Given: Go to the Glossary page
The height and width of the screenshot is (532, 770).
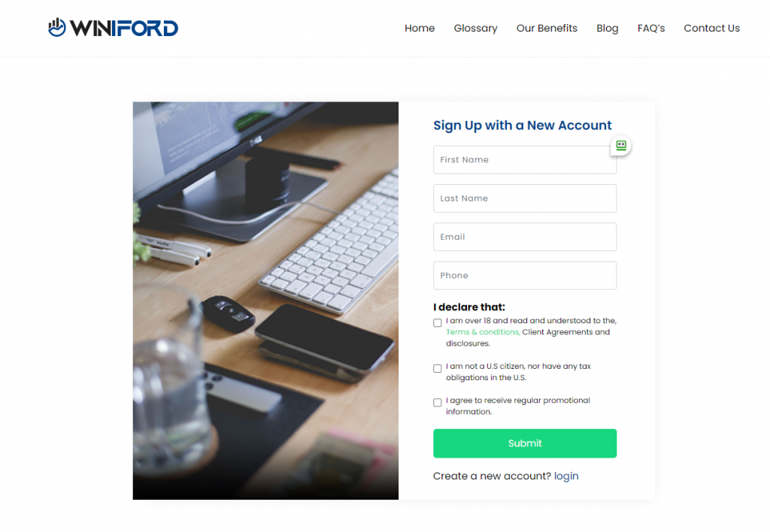Looking at the screenshot, I should [x=475, y=28].
